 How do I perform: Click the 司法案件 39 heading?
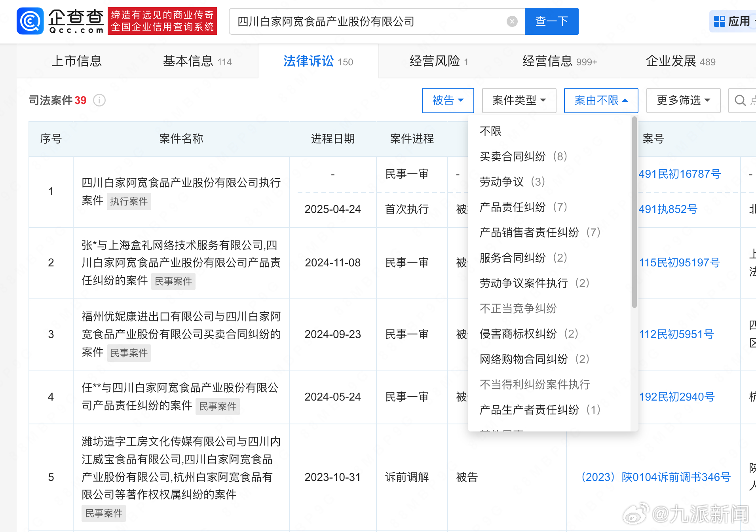click(57, 101)
